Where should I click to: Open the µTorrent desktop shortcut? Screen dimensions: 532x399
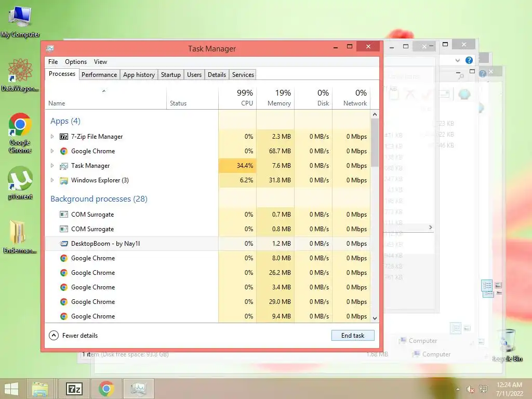click(x=20, y=182)
